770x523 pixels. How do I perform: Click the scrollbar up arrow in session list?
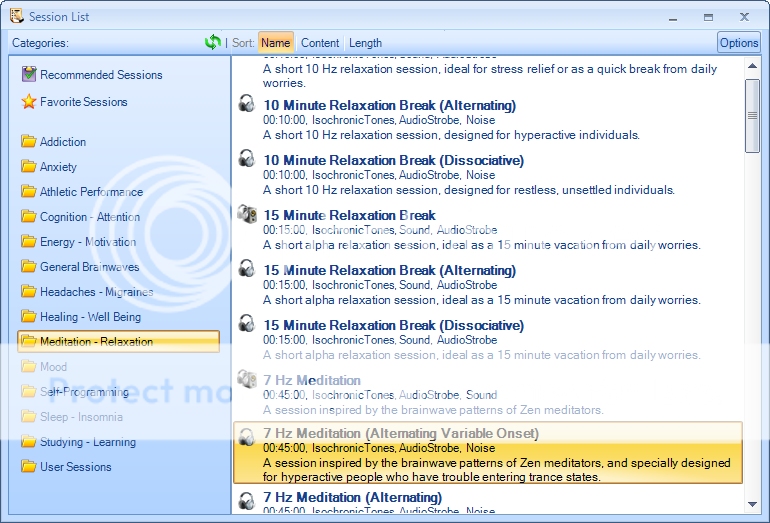(x=752, y=66)
